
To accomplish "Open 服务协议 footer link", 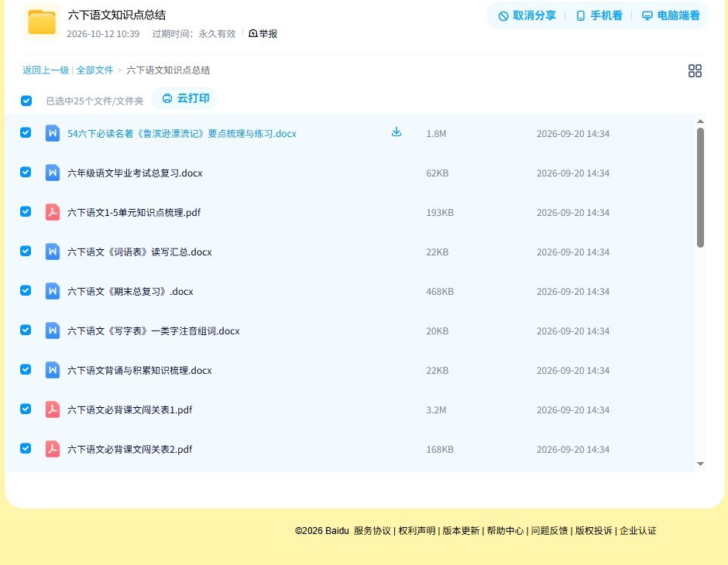I will coord(373,531).
